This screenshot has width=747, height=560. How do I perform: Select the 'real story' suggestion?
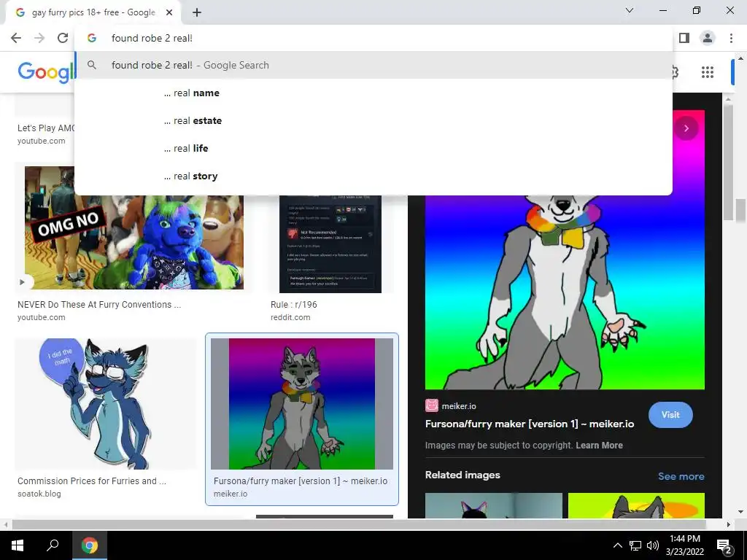tap(373, 176)
